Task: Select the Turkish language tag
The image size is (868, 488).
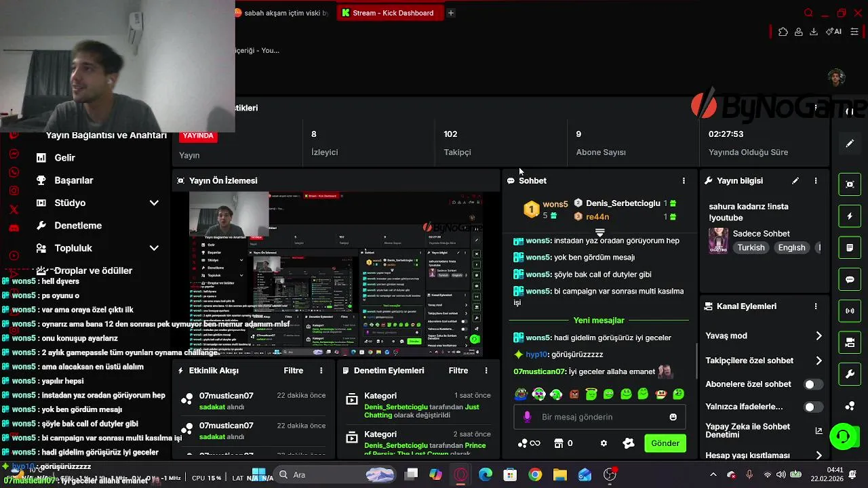Action: (x=751, y=248)
